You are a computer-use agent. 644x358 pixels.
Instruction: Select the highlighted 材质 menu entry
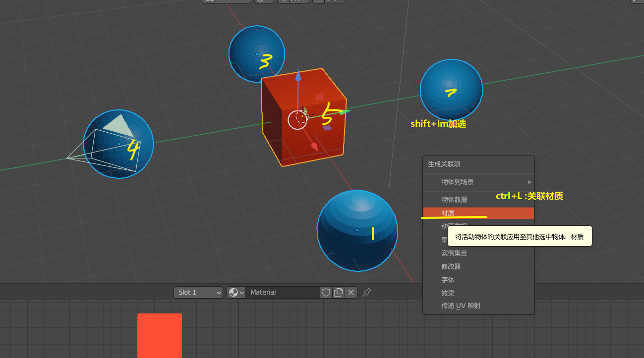tap(478, 213)
